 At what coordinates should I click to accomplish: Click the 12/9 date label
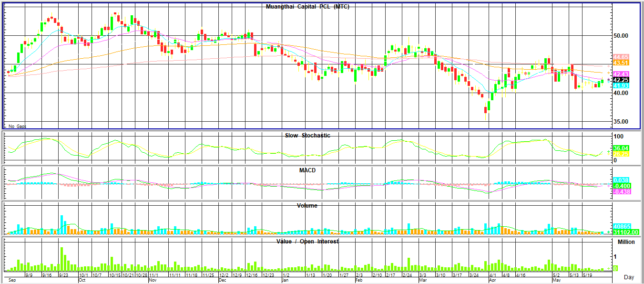[238, 275]
